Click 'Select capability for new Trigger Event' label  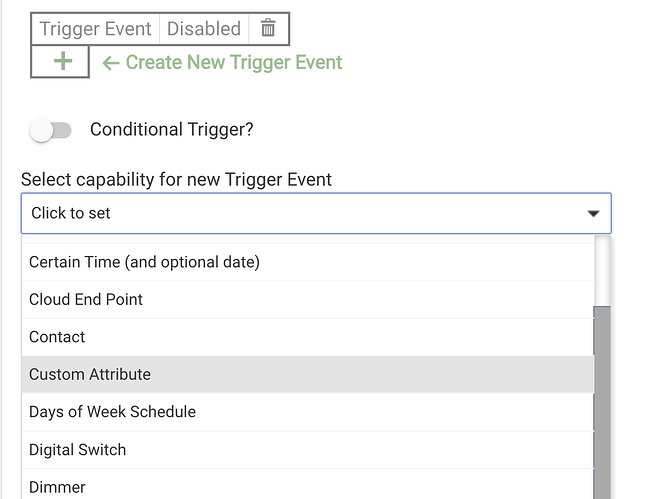(x=176, y=180)
